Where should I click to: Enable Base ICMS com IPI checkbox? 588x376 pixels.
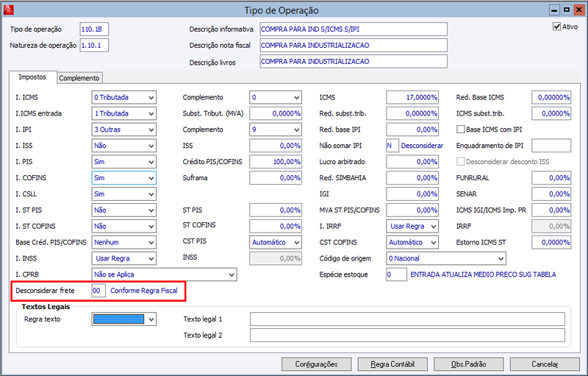461,130
